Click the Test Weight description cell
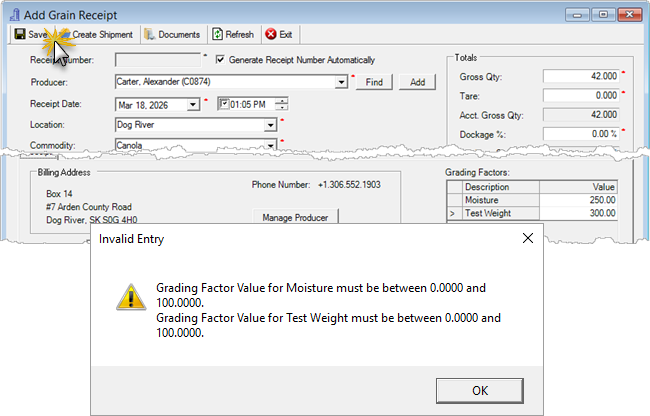 click(500, 213)
